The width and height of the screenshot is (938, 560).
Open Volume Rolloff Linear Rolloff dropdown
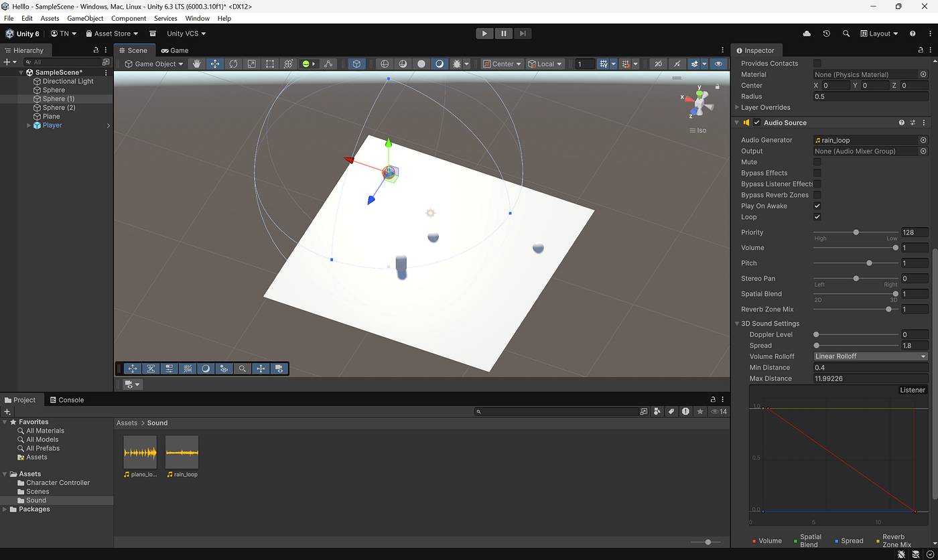tap(871, 356)
